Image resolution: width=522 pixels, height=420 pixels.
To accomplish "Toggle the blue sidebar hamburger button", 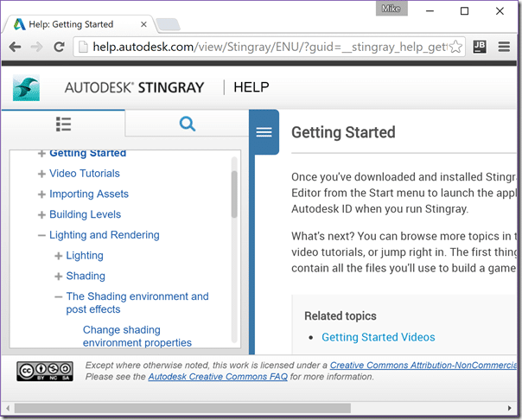I will click(x=264, y=132).
